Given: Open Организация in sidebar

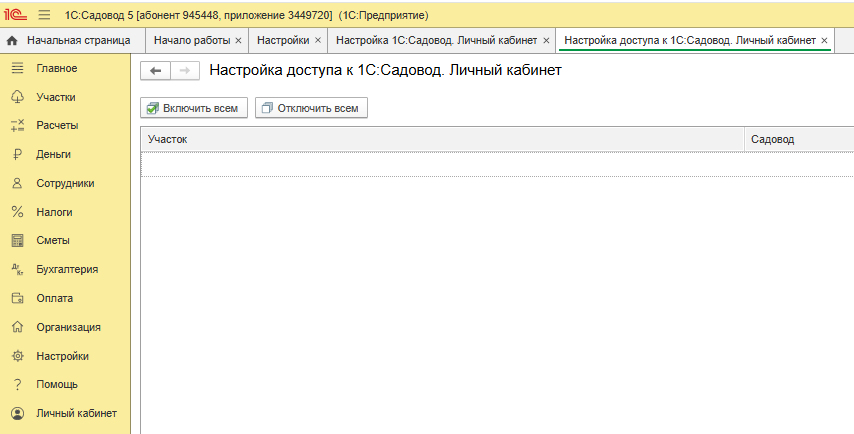Looking at the screenshot, I should [69, 327].
